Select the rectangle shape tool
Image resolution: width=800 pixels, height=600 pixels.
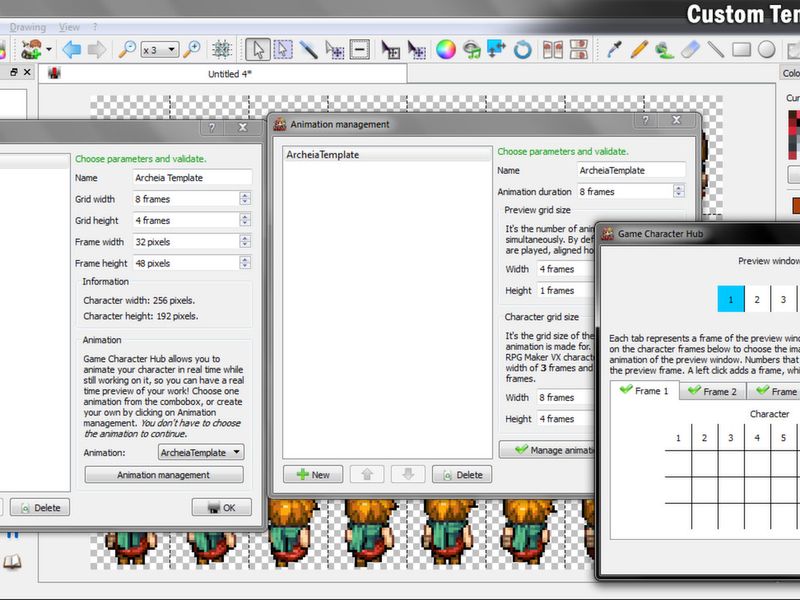741,49
